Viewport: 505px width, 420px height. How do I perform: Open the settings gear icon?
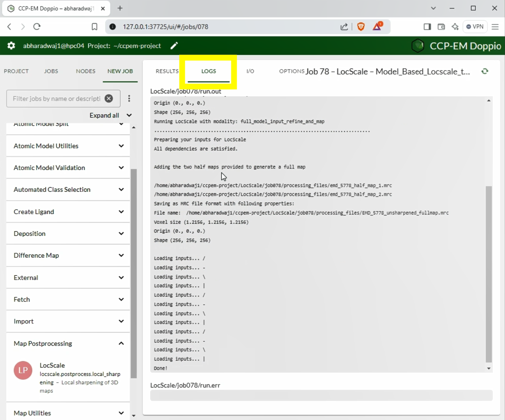pos(11,46)
